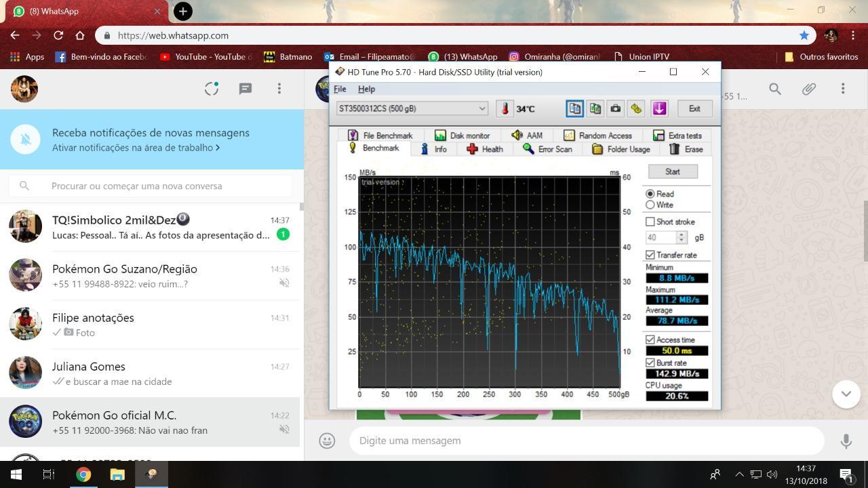Switch to the Erase tab
This screenshot has width=868, height=488.
pos(686,149)
